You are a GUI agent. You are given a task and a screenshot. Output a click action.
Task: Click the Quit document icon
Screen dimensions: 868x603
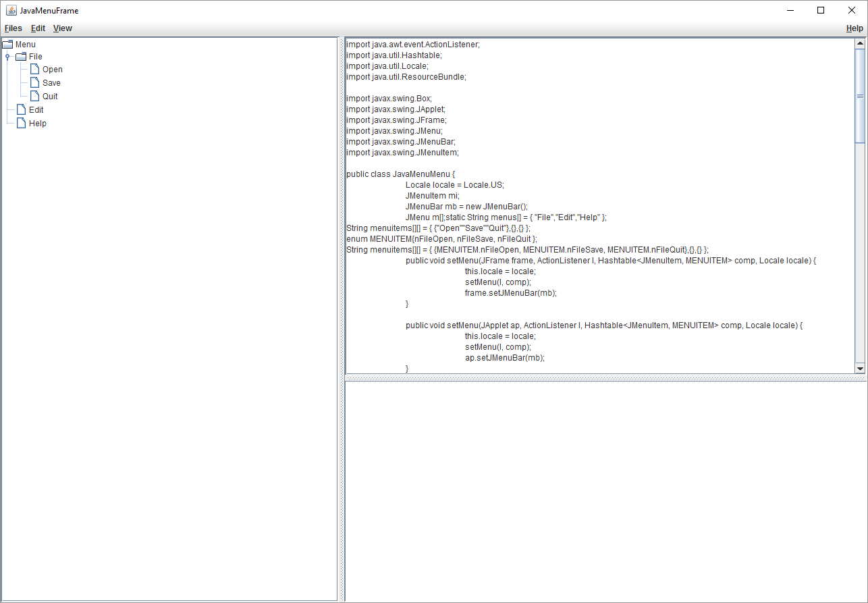(x=34, y=96)
